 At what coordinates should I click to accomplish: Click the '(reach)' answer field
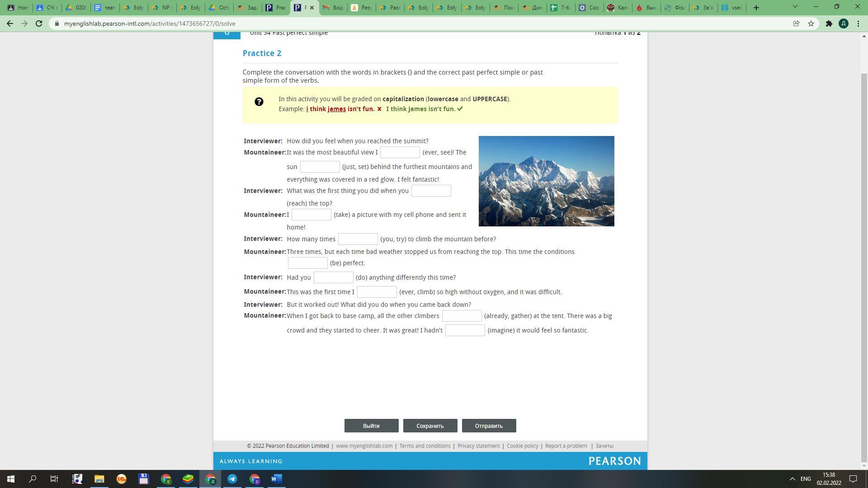point(431,191)
